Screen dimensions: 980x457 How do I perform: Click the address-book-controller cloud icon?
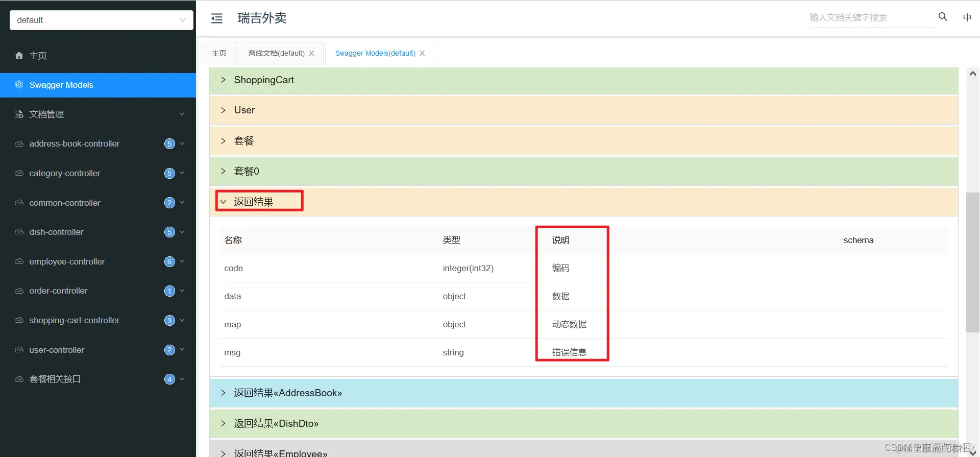[19, 143]
